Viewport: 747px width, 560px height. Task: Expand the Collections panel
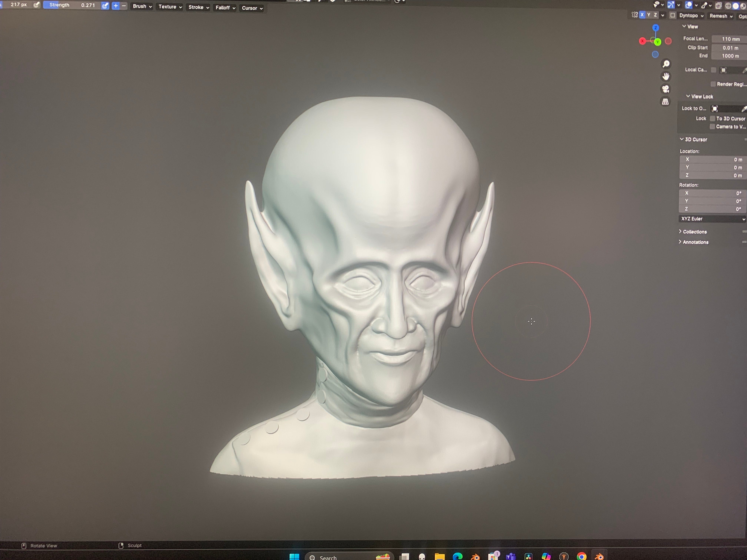pyautogui.click(x=694, y=231)
